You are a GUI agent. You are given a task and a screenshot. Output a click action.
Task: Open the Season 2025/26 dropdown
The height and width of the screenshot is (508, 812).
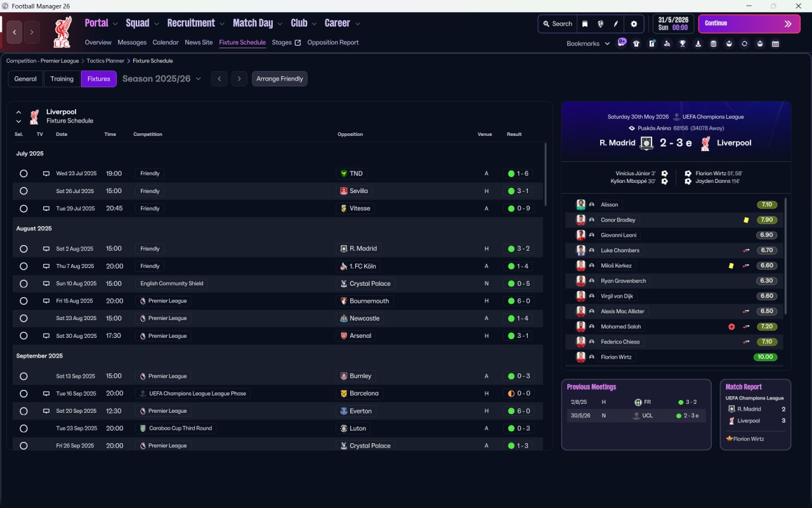(162, 79)
